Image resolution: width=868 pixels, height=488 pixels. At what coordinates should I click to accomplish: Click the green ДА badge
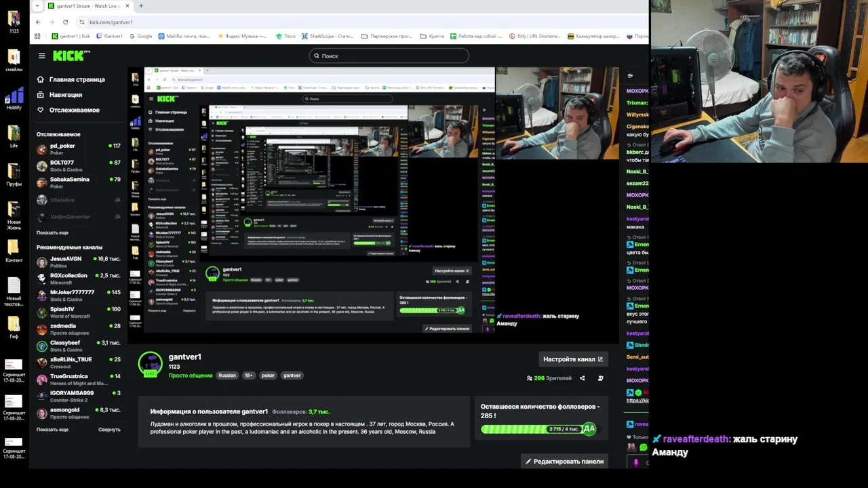(589, 428)
